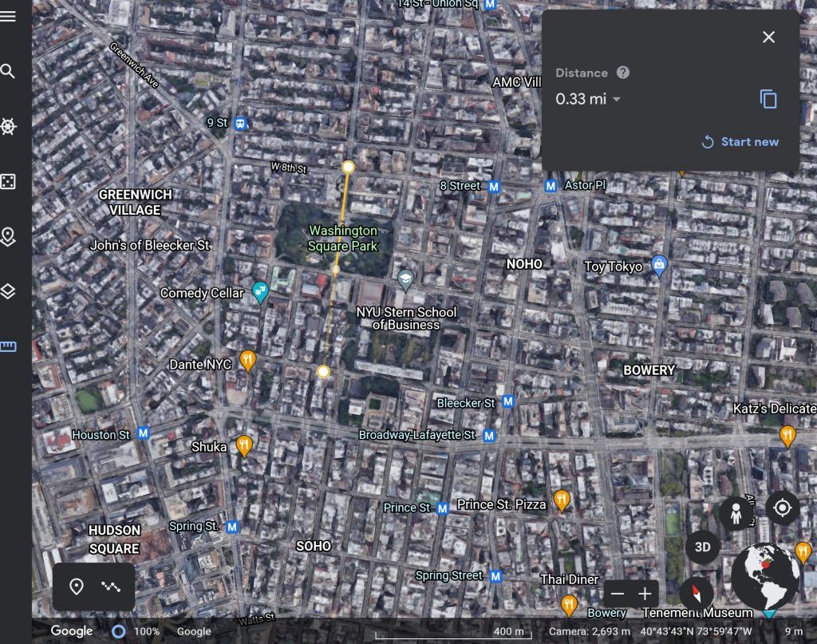
Task: Click the Comedy Cellar theater marker
Action: tap(259, 291)
